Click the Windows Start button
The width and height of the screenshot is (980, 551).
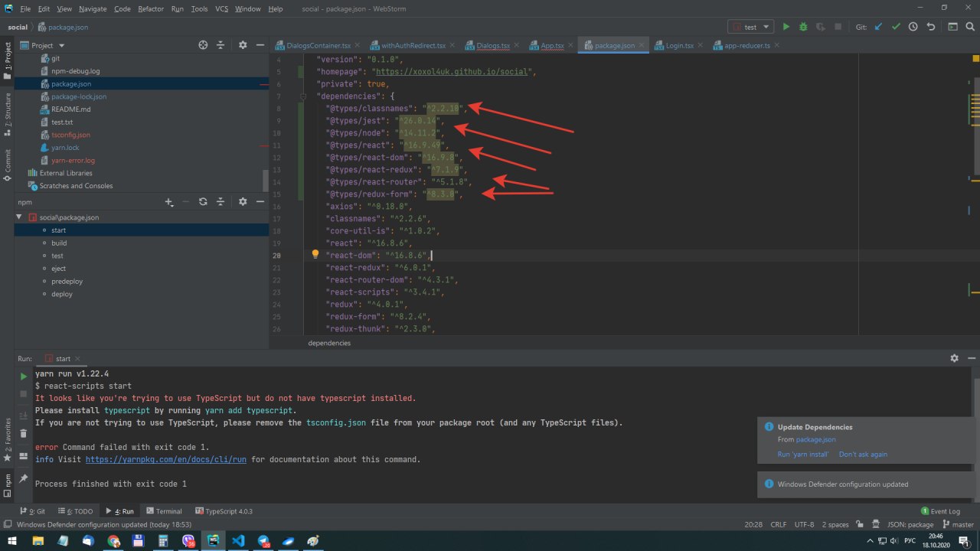pos(12,541)
